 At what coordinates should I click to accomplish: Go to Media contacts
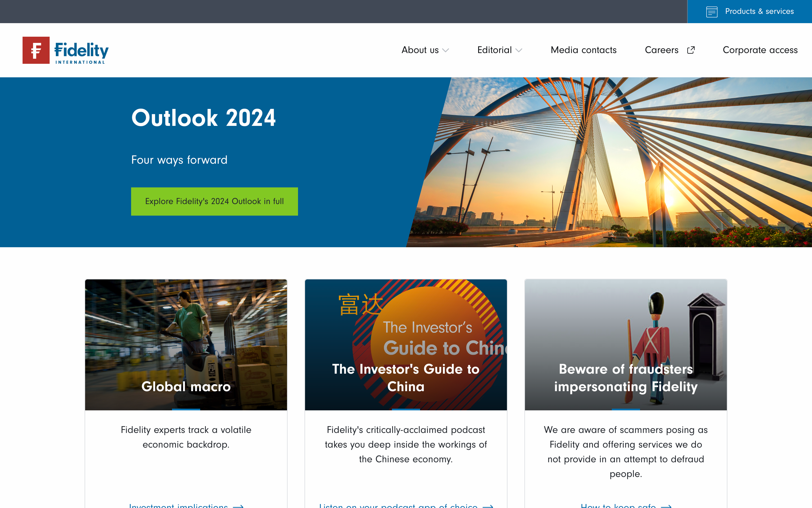point(584,50)
